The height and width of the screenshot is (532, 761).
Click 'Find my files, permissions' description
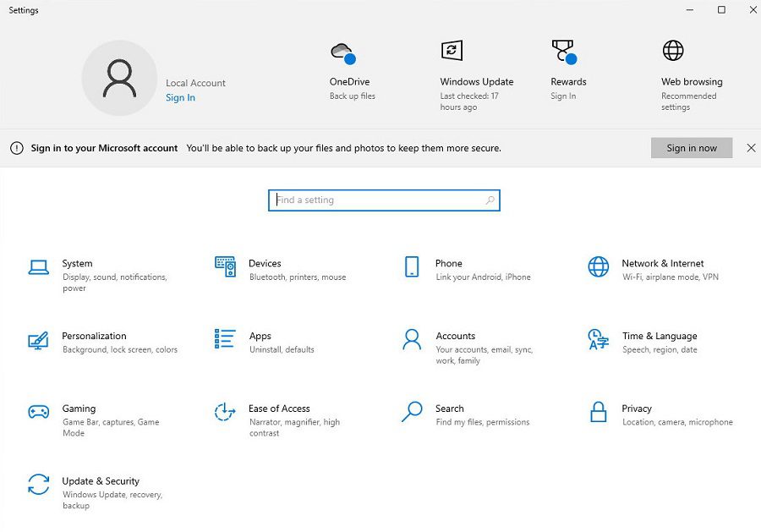pyautogui.click(x=483, y=422)
